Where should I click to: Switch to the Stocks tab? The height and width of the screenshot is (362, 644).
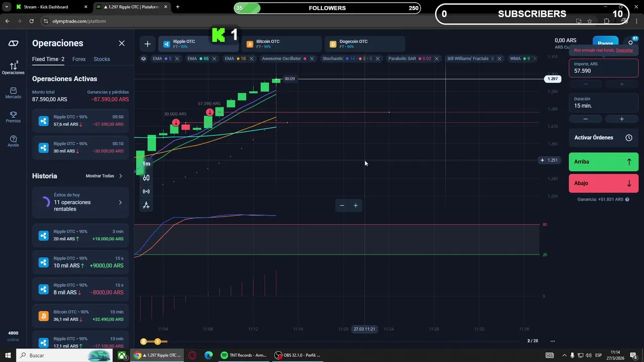102,59
